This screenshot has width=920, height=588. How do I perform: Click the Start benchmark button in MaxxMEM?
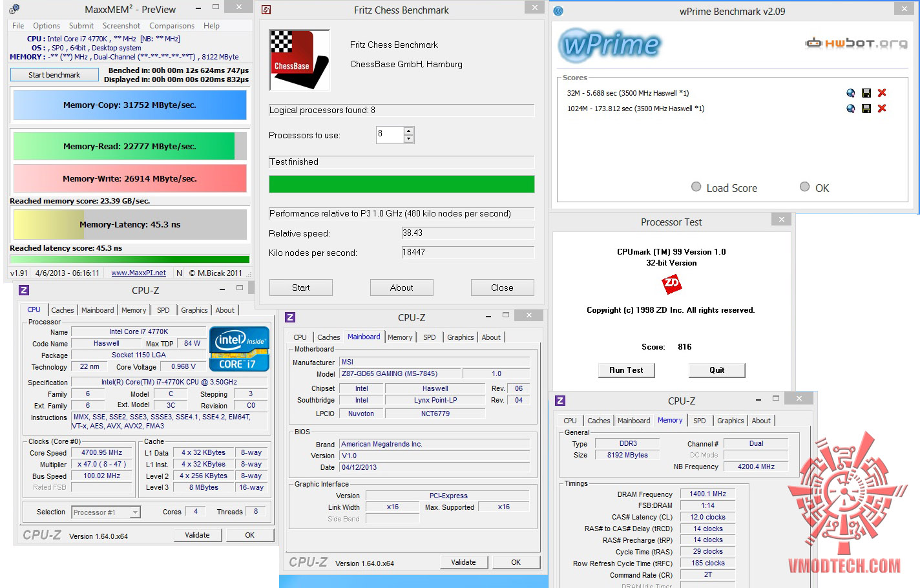coord(54,75)
